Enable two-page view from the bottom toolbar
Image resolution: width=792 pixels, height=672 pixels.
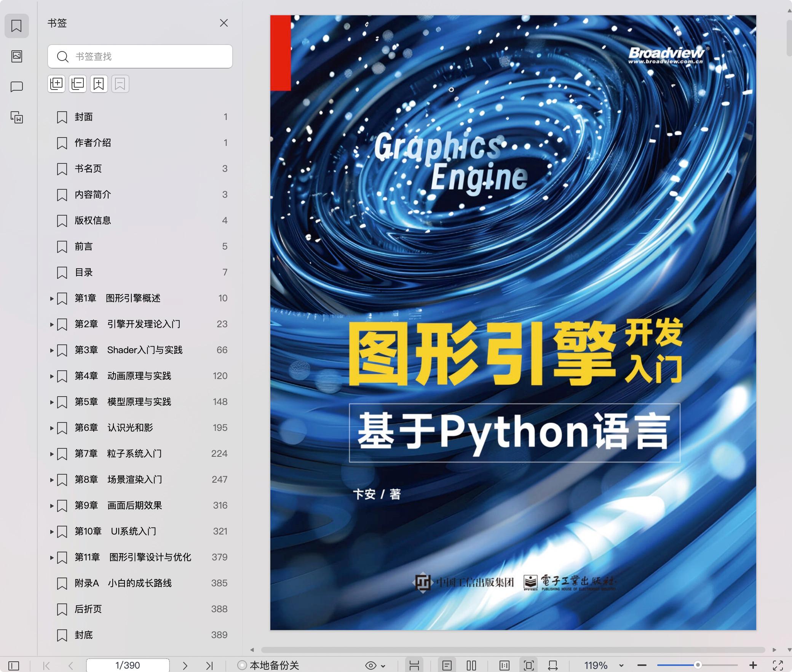tap(471, 666)
